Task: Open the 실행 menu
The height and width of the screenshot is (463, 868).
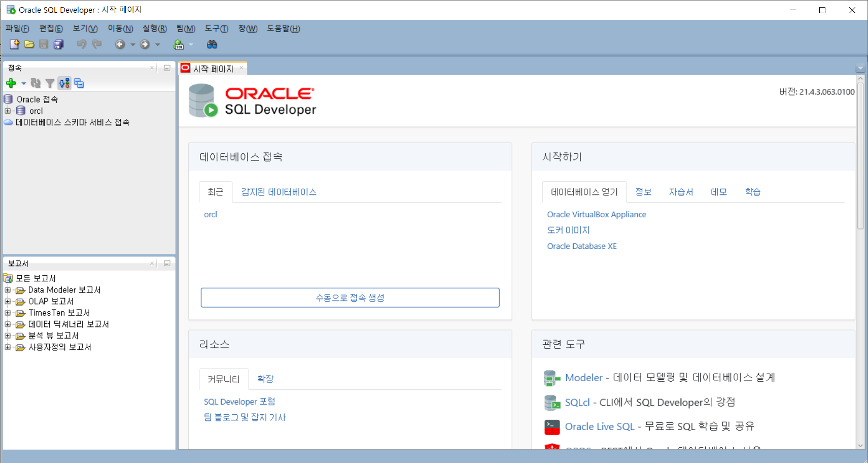Action: (x=155, y=28)
